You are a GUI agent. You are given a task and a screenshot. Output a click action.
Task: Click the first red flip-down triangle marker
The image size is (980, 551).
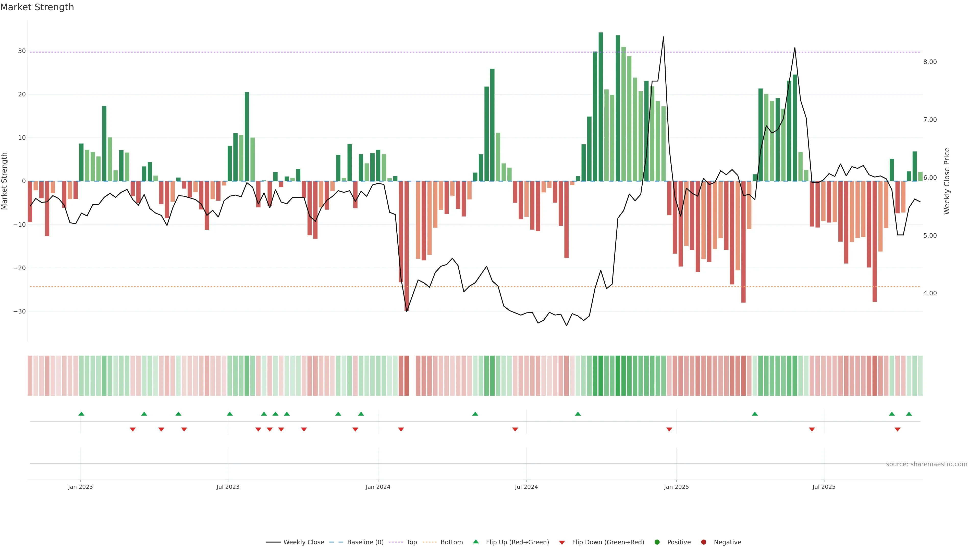(x=132, y=429)
